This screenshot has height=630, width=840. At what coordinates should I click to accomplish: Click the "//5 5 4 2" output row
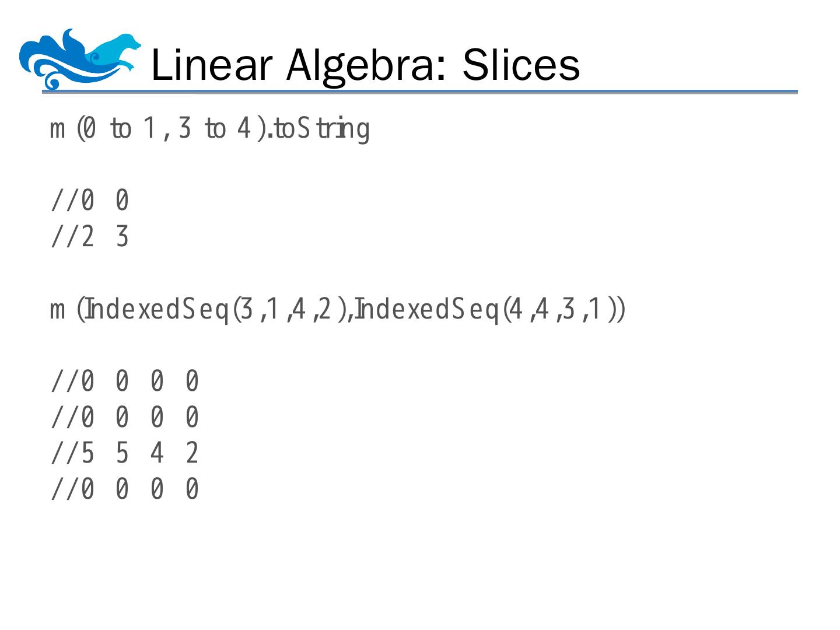click(125, 453)
